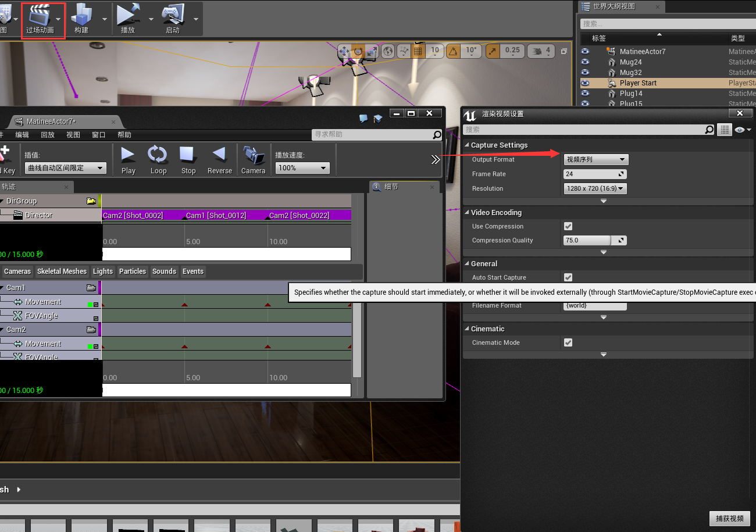The image size is (756, 532).
Task: Toggle world/local coordinate globe icon
Action: point(388,51)
